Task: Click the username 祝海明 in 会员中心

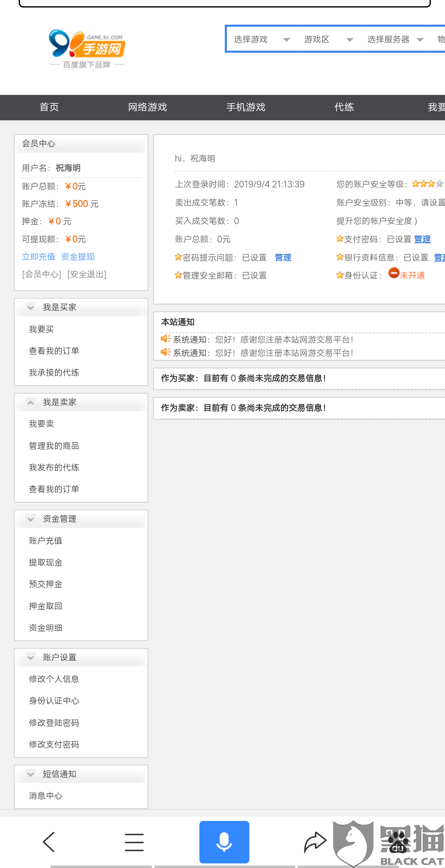Action: (x=68, y=168)
